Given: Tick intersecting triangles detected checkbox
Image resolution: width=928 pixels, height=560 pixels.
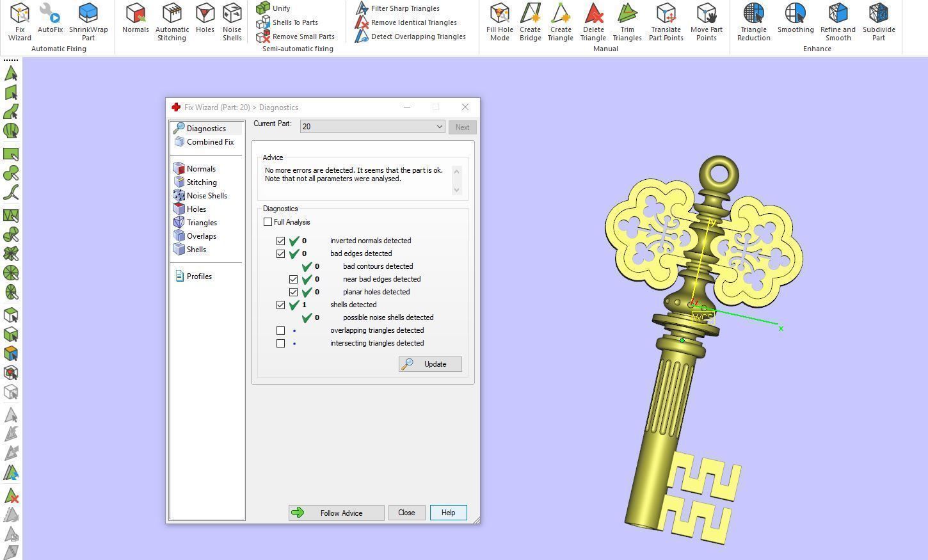Looking at the screenshot, I should (x=281, y=344).
